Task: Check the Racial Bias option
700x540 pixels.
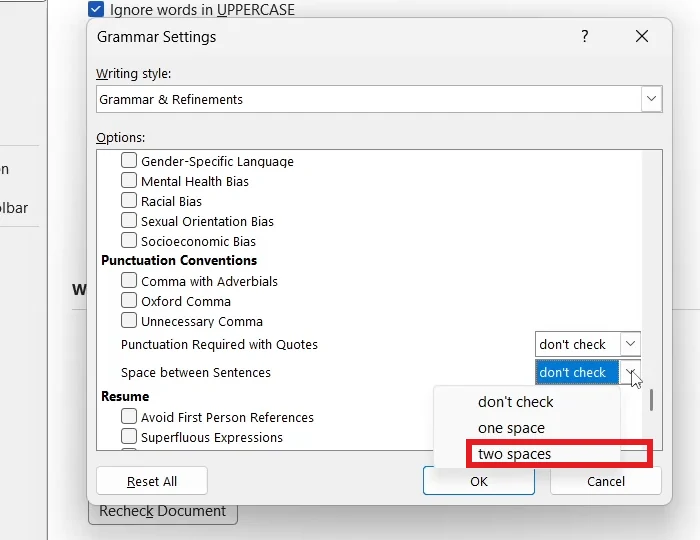Action: 129,200
